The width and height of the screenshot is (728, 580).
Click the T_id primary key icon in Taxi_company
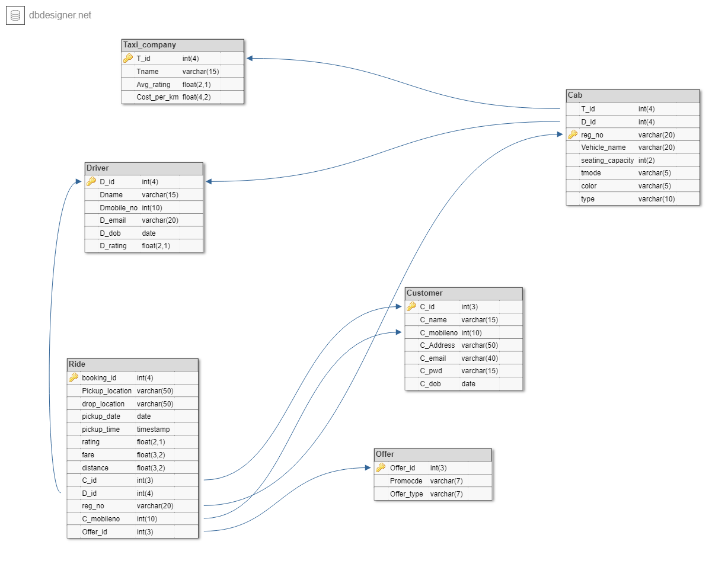click(128, 58)
